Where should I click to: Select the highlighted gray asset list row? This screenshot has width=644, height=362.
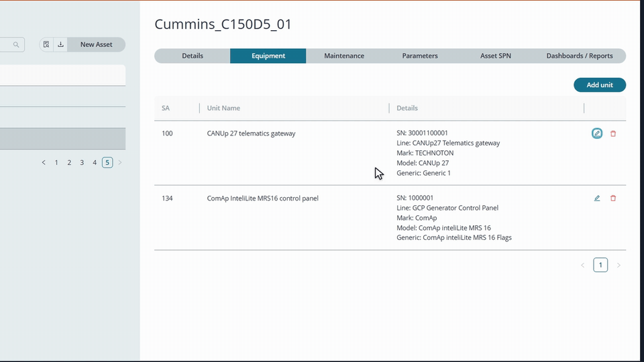(62, 139)
